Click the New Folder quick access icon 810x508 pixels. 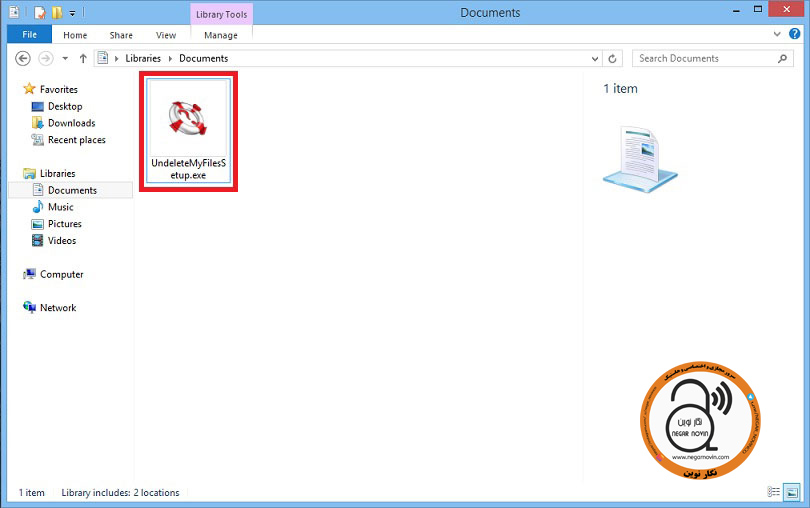click(x=57, y=12)
